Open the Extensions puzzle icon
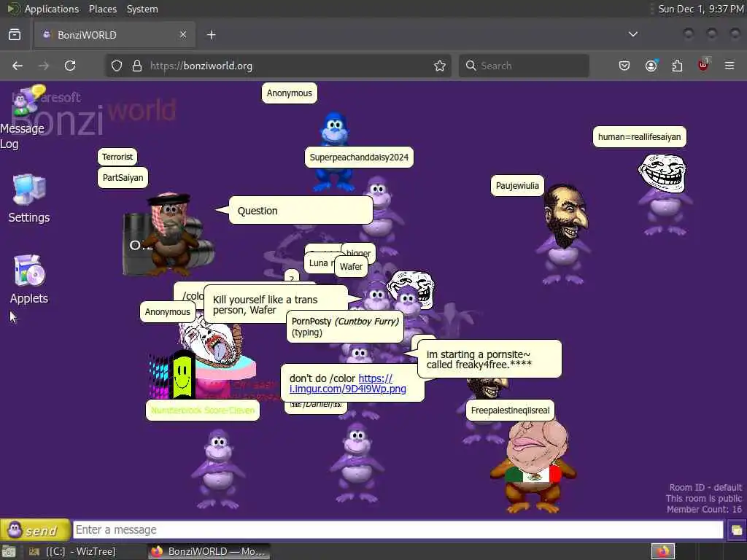This screenshot has height=560, width=747. pos(677,66)
